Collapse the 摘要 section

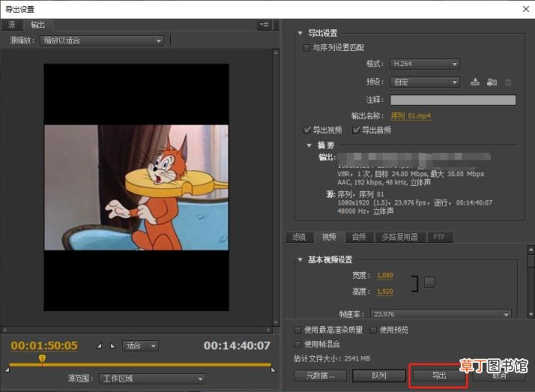click(x=309, y=145)
